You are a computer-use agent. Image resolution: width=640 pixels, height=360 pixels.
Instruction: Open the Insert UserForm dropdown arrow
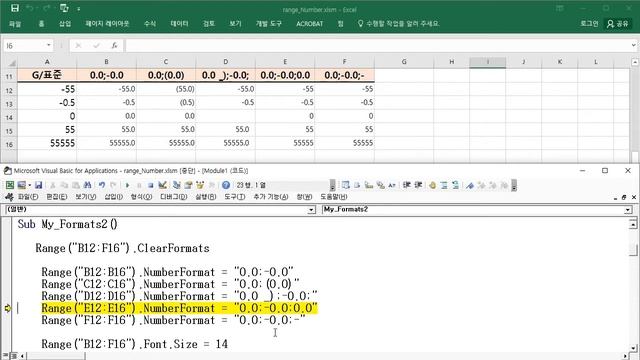[29, 185]
